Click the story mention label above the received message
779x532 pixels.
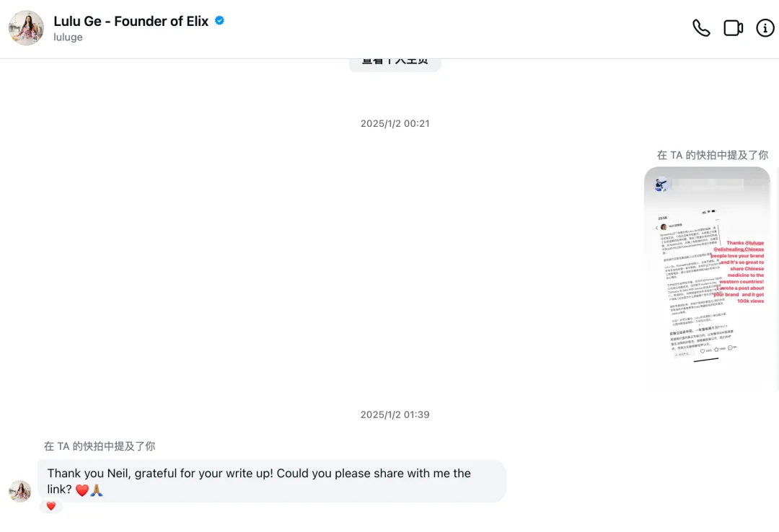click(100, 446)
